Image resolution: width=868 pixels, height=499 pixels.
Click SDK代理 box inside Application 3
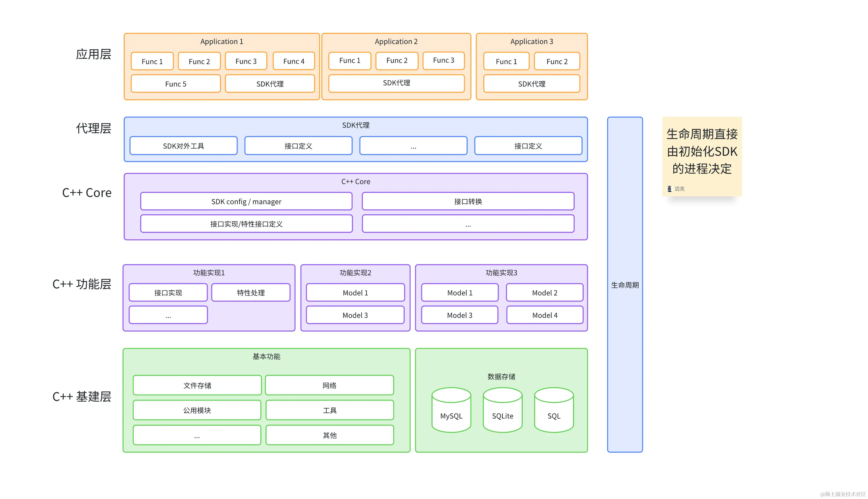(532, 84)
